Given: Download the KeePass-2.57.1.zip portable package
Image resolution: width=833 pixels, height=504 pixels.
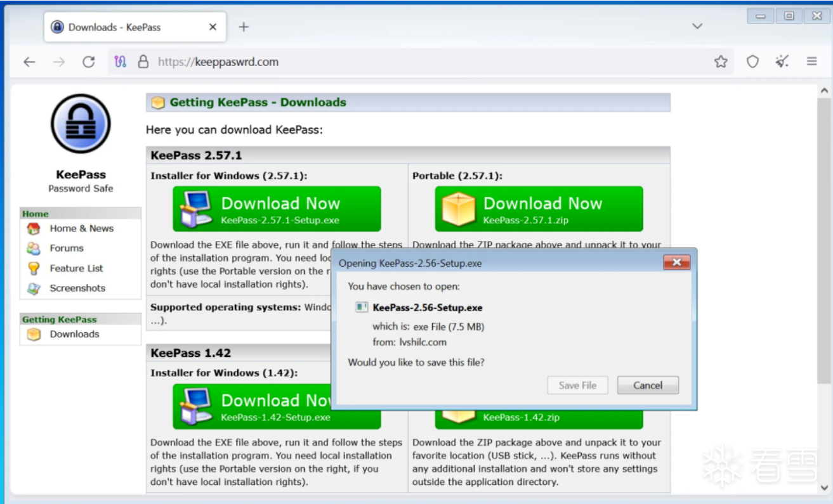Looking at the screenshot, I should pyautogui.click(x=539, y=209).
